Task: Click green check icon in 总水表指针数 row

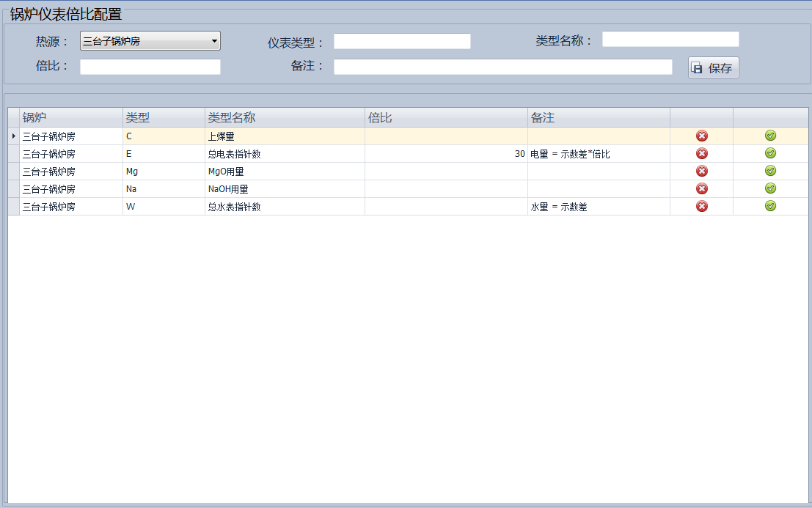Action: point(770,206)
